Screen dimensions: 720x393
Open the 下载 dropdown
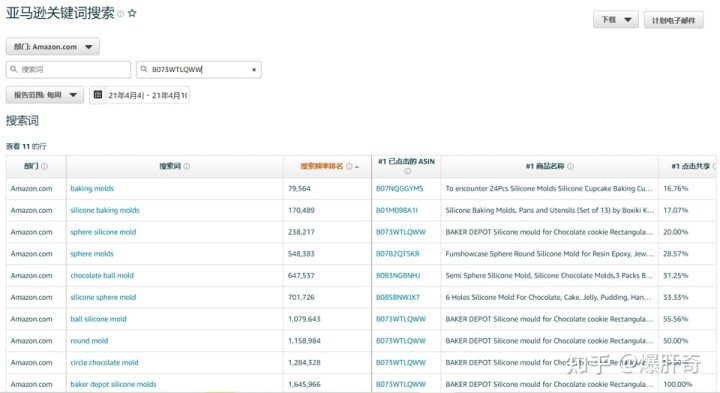coord(616,20)
